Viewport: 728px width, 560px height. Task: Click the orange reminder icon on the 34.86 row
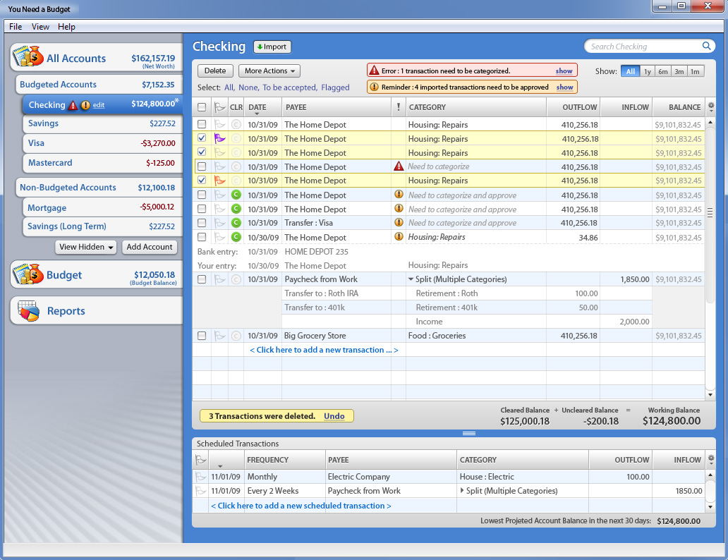pyautogui.click(x=399, y=236)
